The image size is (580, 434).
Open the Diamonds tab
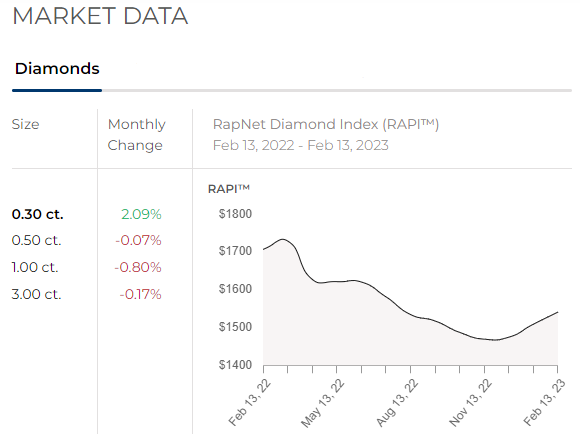pos(57,69)
